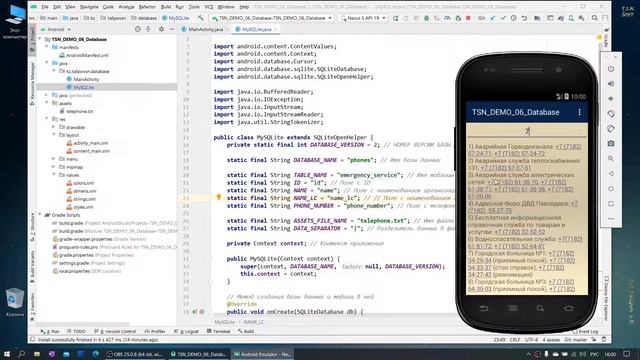This screenshot has height=360, width=640.
Task: Click CRLF line separator in status bar
Action: [515, 340]
